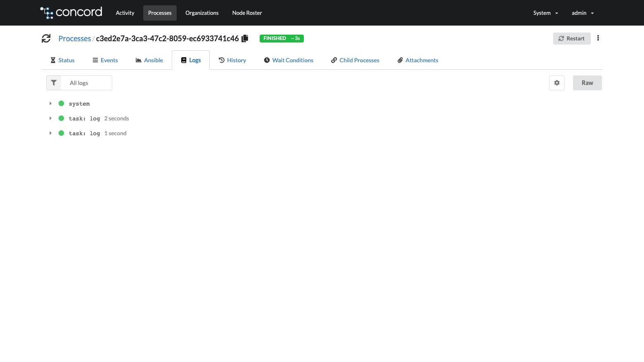The height and width of the screenshot is (362, 644).
Task: Restart the process
Action: point(572,38)
